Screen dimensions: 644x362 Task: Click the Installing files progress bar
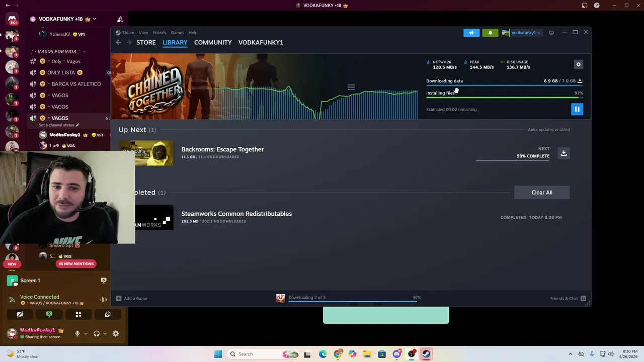point(505,98)
